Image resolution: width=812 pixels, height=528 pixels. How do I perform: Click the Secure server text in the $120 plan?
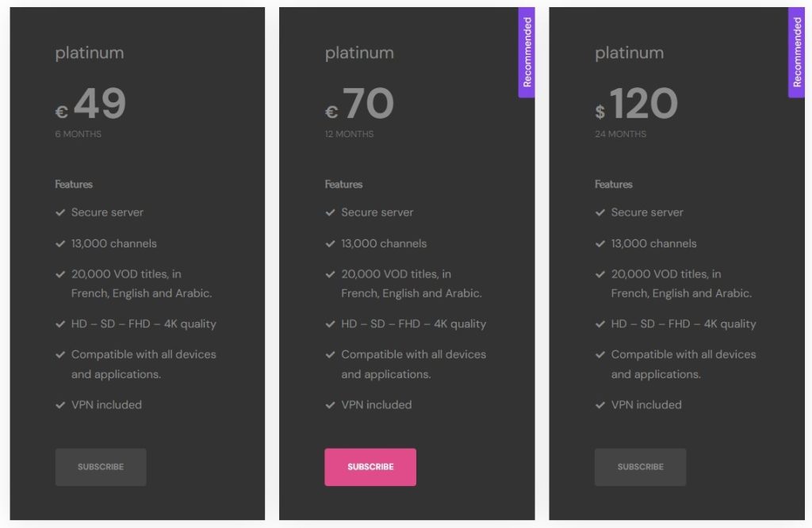647,212
